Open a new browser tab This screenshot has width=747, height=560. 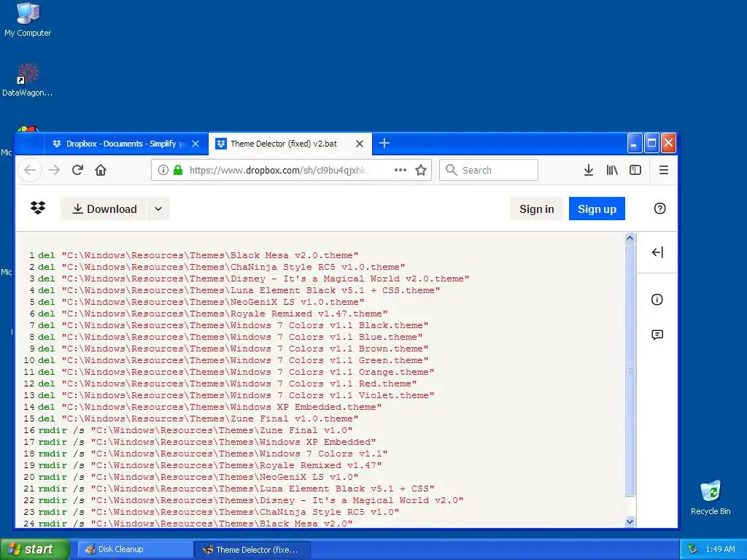[384, 143]
